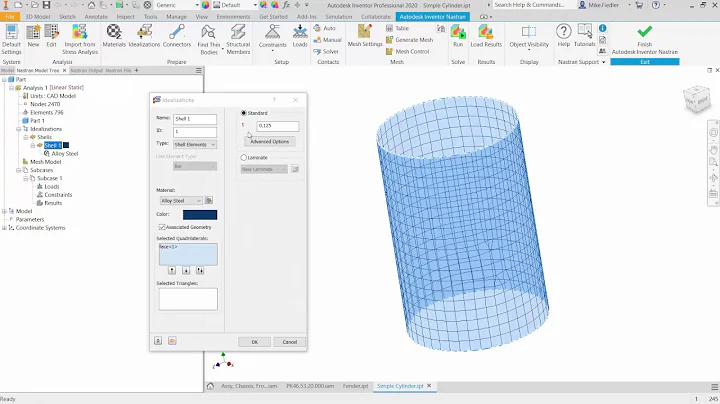Collapse the Idealizations tree node

(19, 129)
